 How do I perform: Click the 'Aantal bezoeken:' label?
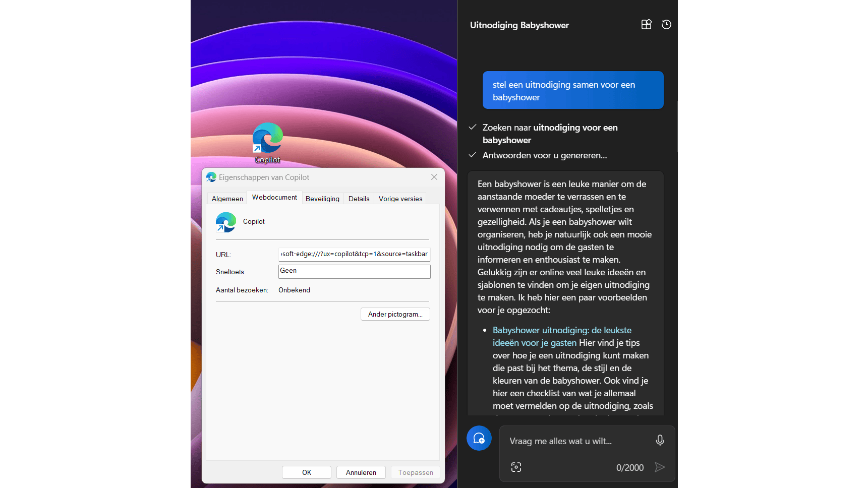point(242,290)
